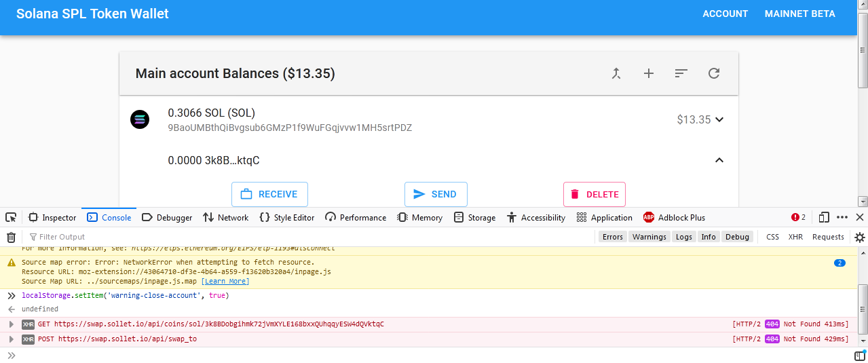This screenshot has width=868, height=363.
Task: Toggle the Requests filter
Action: [x=828, y=237]
